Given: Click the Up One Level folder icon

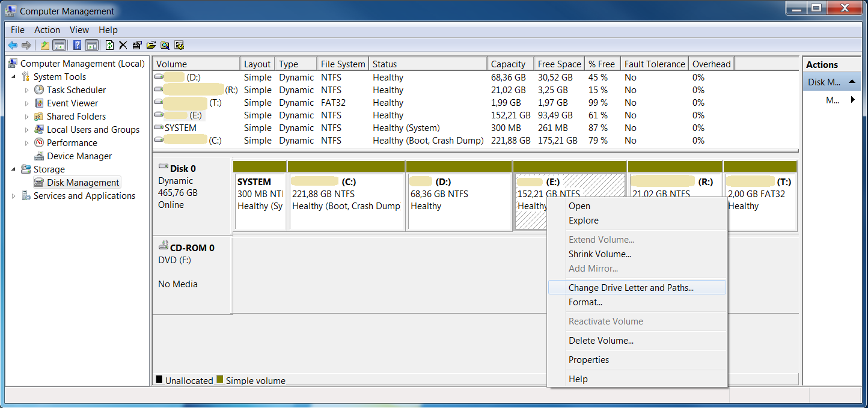Looking at the screenshot, I should (45, 45).
